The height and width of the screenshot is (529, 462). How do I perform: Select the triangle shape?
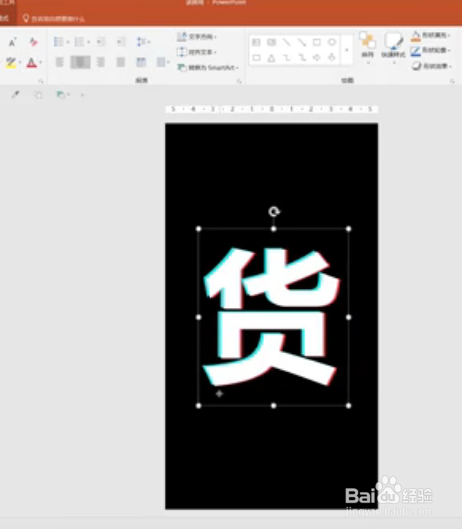(x=271, y=58)
